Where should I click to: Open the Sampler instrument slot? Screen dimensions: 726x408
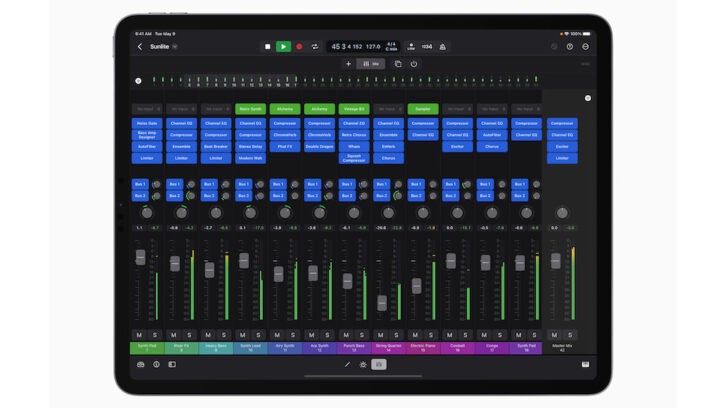423,109
